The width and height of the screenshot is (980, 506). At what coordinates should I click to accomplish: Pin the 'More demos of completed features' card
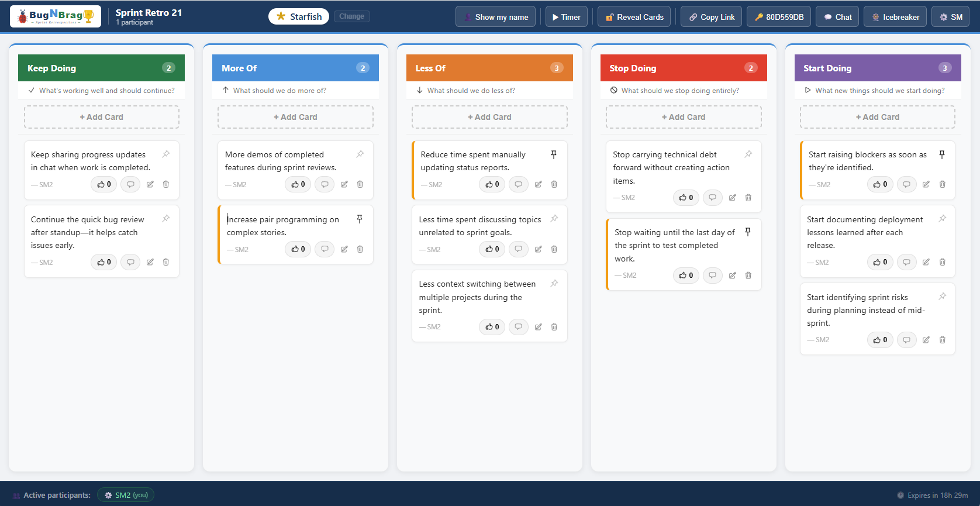pyautogui.click(x=360, y=154)
